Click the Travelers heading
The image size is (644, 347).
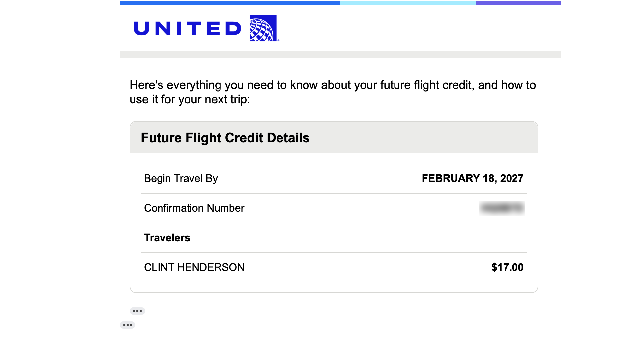click(x=167, y=238)
